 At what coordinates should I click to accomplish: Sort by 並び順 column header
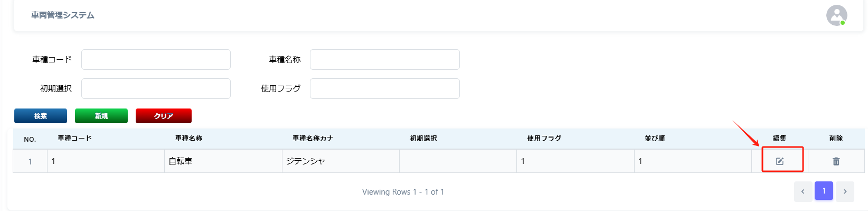click(655, 139)
